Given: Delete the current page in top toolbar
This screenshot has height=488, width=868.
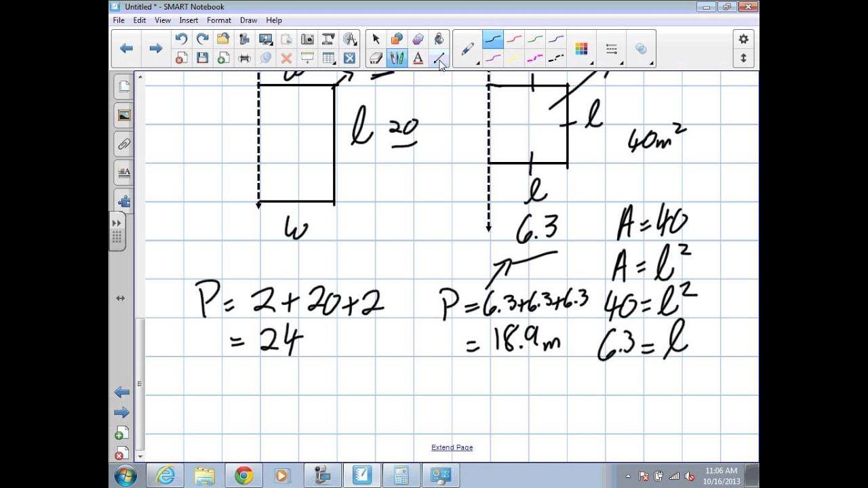Looking at the screenshot, I should (181, 58).
